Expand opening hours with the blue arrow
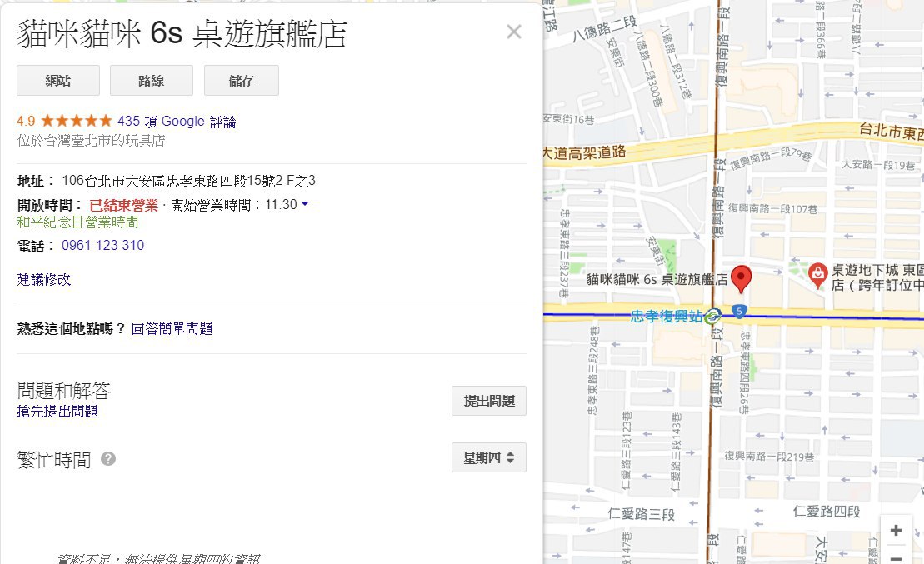Image resolution: width=924 pixels, height=564 pixels. 305,204
